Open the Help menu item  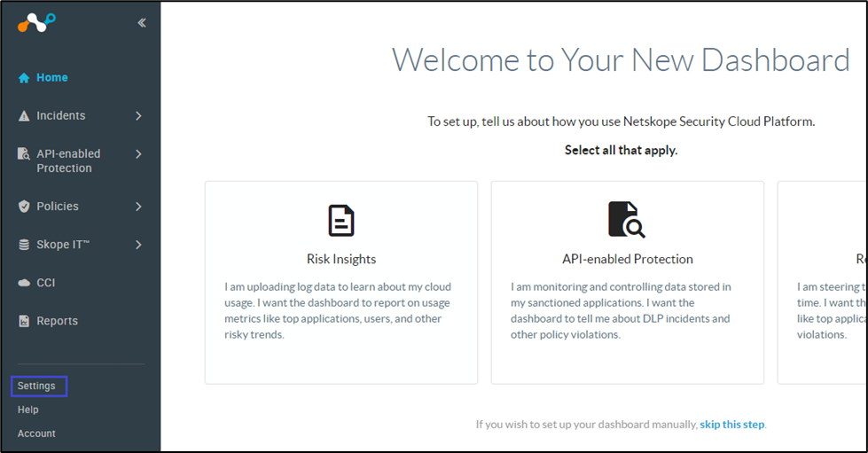pos(28,410)
